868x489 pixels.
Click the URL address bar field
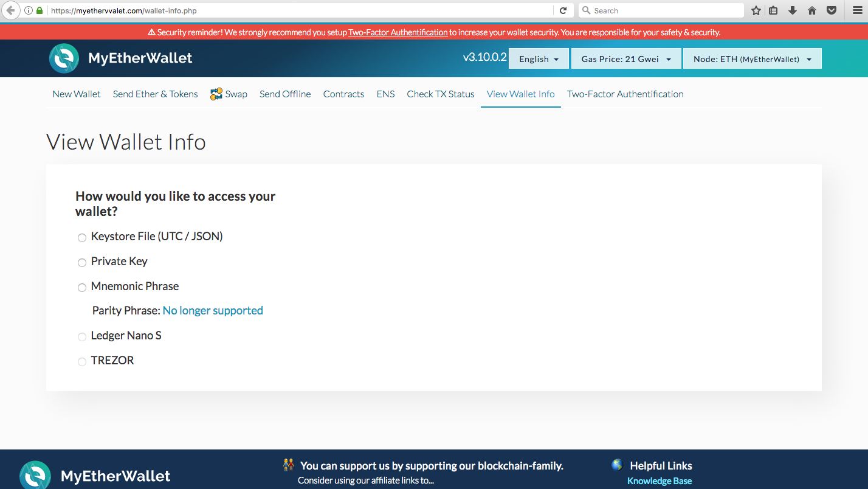(301, 10)
